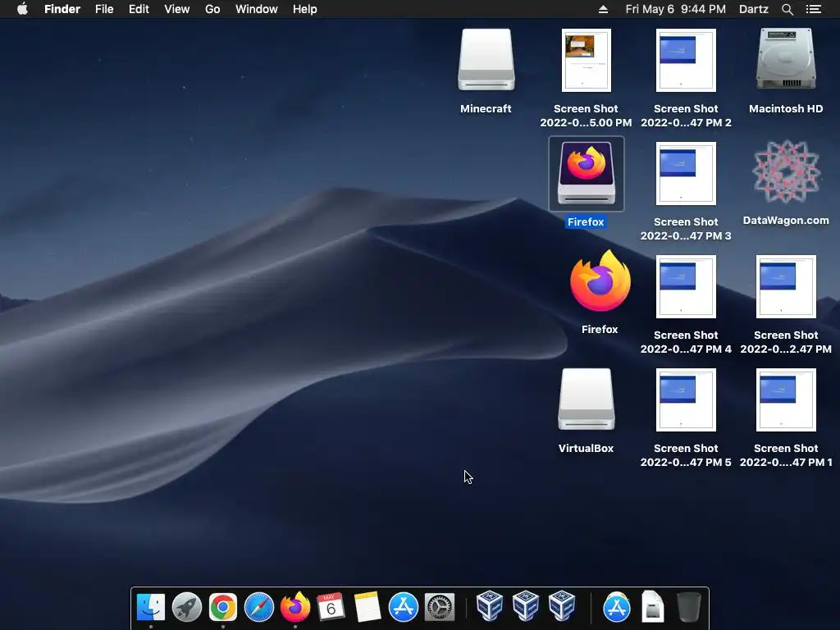This screenshot has height=630, width=840.
Task: Open the Finder menu in menu bar
Action: click(x=62, y=9)
